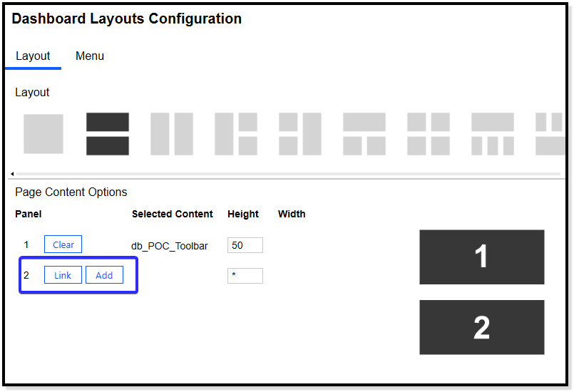Select layout with left column and two right panels

click(236, 134)
